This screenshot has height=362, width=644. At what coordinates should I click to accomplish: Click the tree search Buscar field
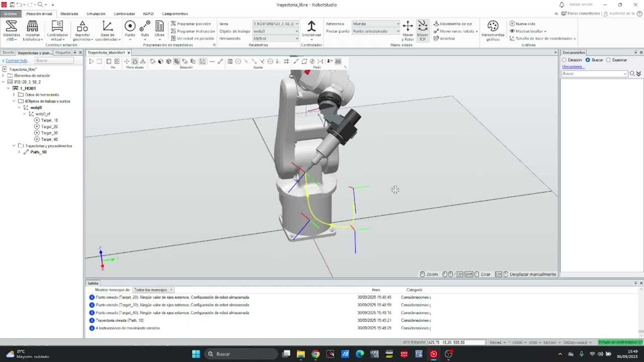pyautogui.click(x=54, y=60)
